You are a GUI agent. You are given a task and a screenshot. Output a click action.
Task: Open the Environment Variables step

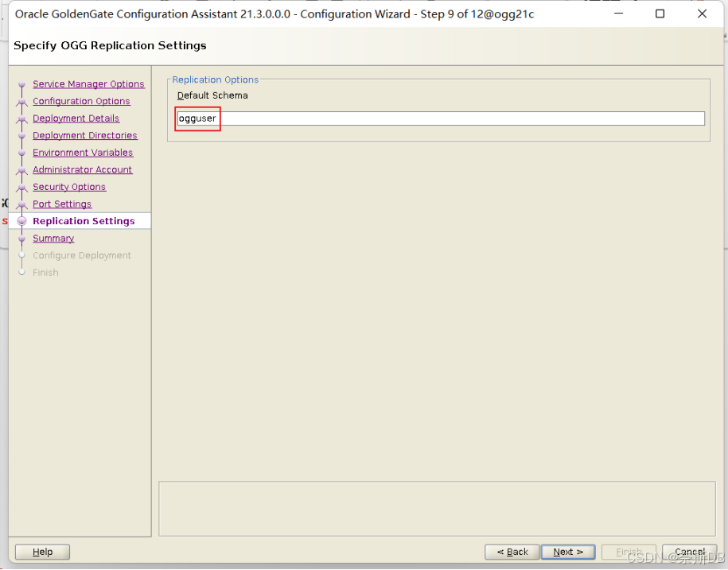click(83, 153)
